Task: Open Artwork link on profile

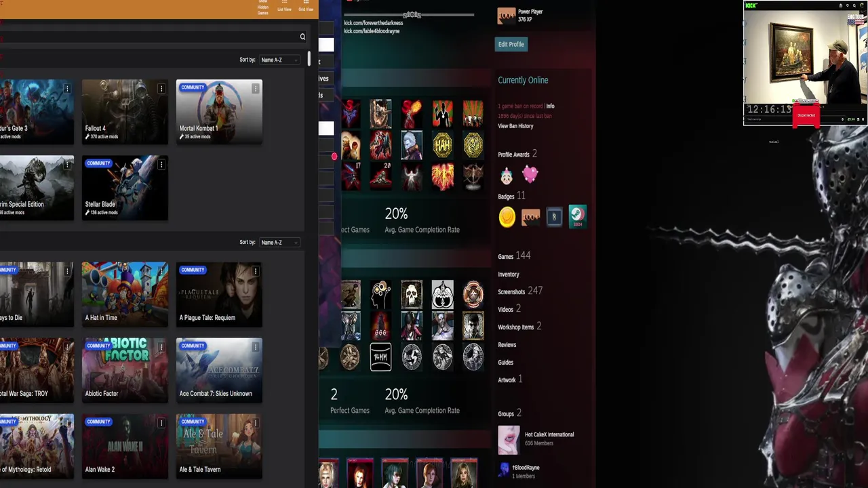Action: pyautogui.click(x=510, y=380)
